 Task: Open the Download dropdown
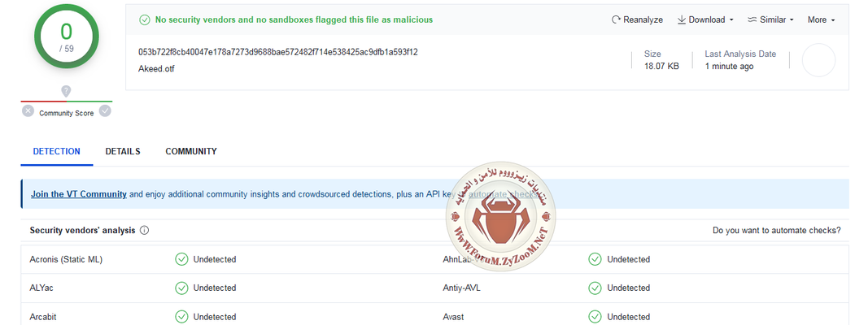tap(705, 19)
